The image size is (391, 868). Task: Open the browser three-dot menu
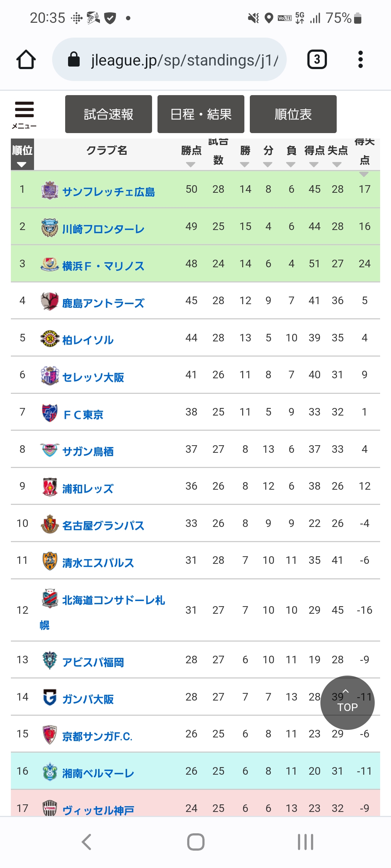point(360,60)
